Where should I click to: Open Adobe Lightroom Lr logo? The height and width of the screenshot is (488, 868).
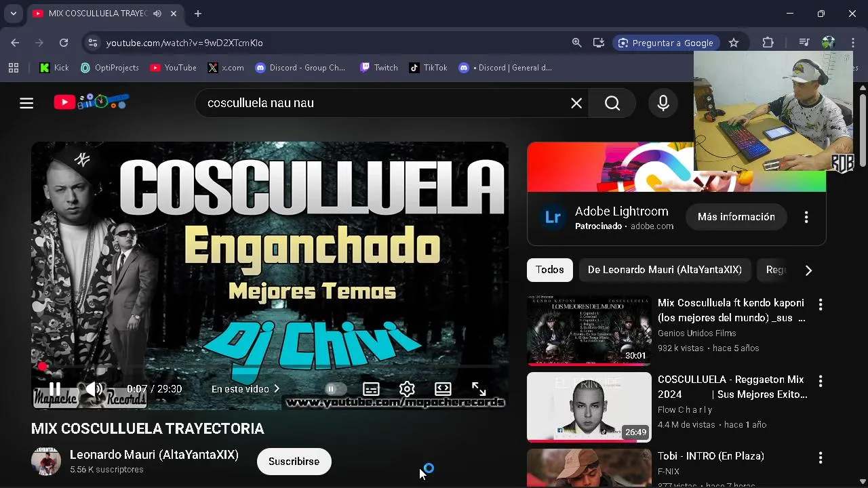coord(553,218)
